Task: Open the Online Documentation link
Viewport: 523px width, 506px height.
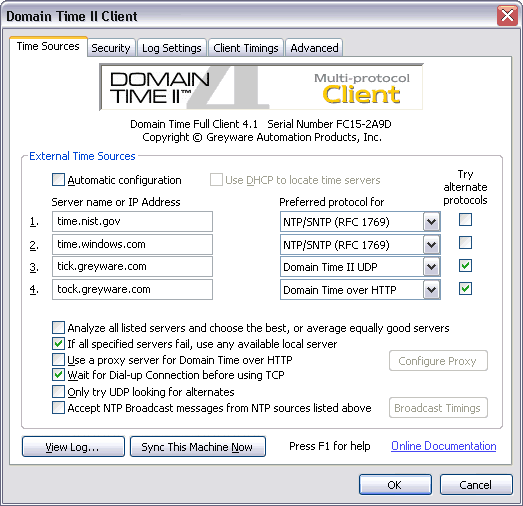Action: point(443,446)
